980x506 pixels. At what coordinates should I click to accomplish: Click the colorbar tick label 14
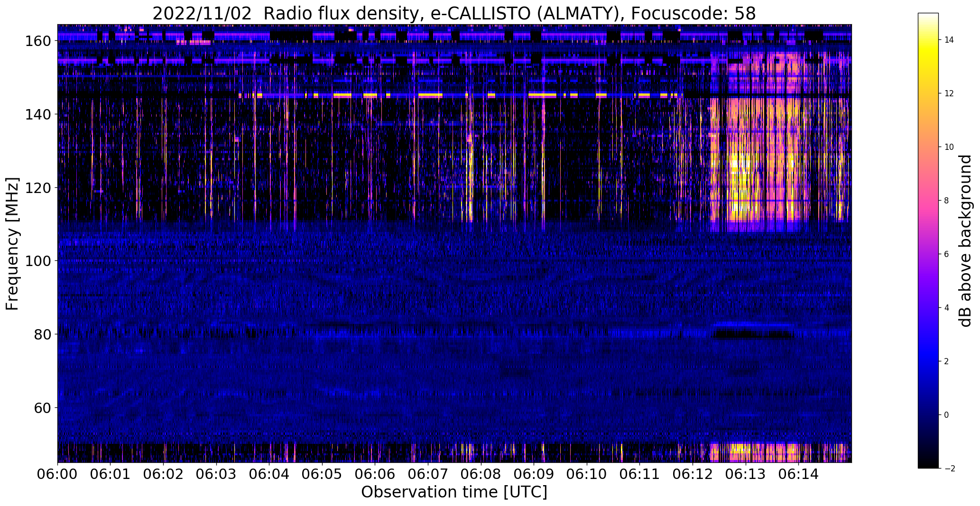pos(949,40)
